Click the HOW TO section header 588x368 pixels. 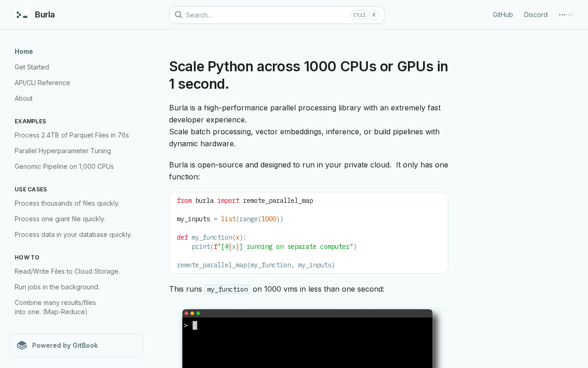[27, 258]
